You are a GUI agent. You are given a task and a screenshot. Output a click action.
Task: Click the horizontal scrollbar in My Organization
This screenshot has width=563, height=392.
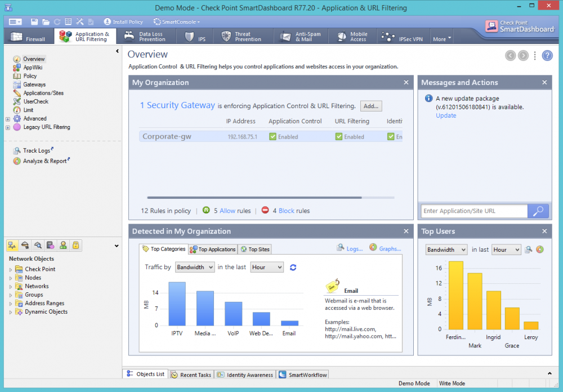coord(254,198)
